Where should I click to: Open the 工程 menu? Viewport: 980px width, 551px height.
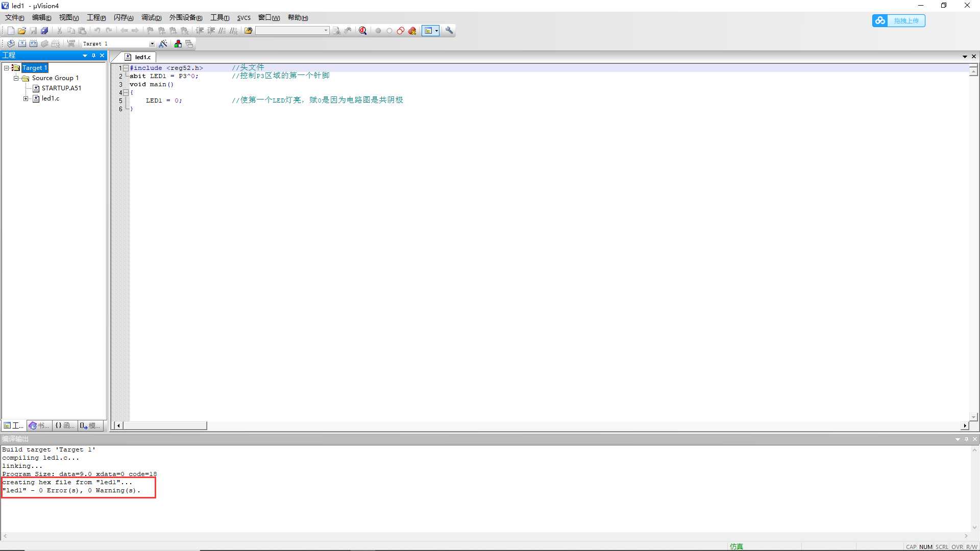point(96,17)
